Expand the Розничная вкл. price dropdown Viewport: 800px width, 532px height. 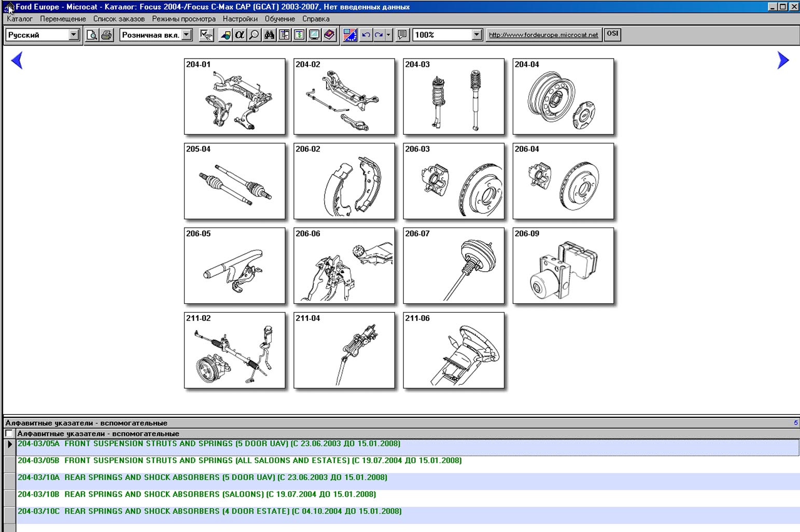(x=187, y=35)
